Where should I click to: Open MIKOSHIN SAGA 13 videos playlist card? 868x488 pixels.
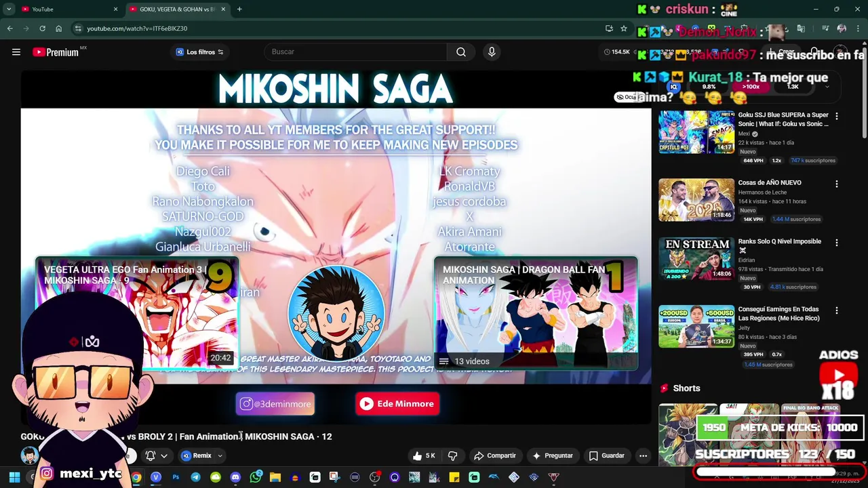536,313
